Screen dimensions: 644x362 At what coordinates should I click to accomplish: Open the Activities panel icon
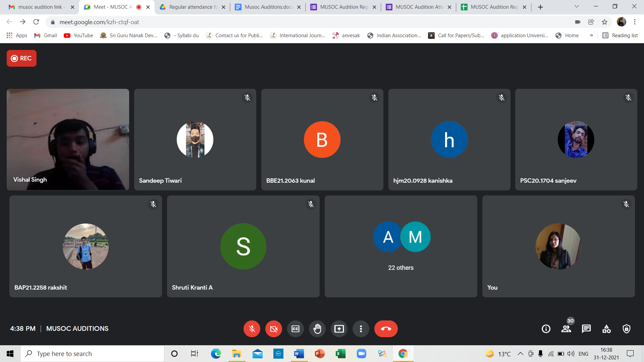[606, 329]
